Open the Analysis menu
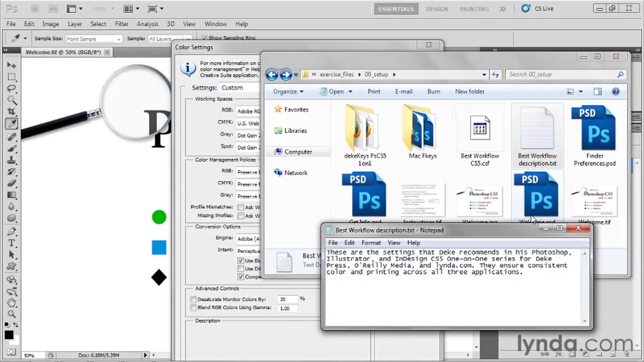The image size is (644, 362). pyautogui.click(x=147, y=24)
